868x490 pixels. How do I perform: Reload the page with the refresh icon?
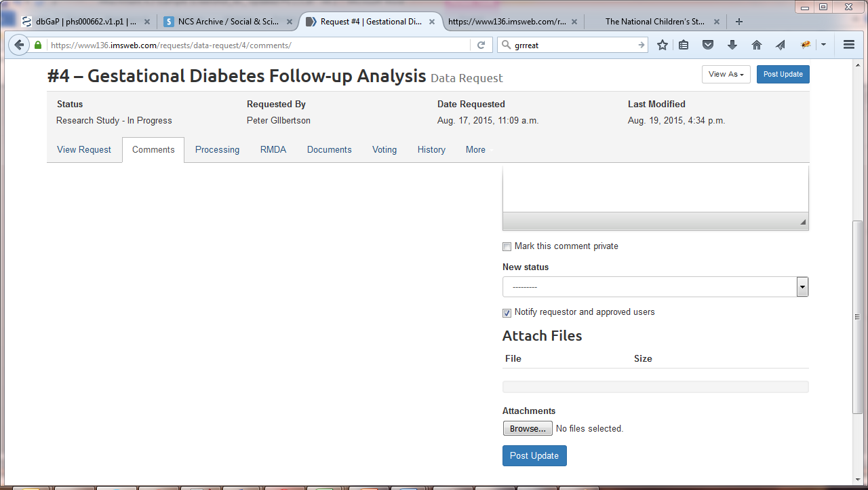pos(481,45)
